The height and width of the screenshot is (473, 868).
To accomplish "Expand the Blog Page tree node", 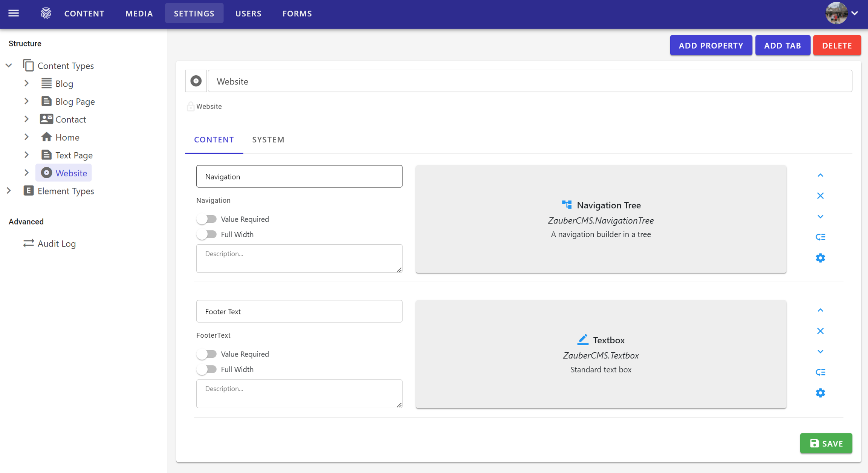I will point(26,101).
